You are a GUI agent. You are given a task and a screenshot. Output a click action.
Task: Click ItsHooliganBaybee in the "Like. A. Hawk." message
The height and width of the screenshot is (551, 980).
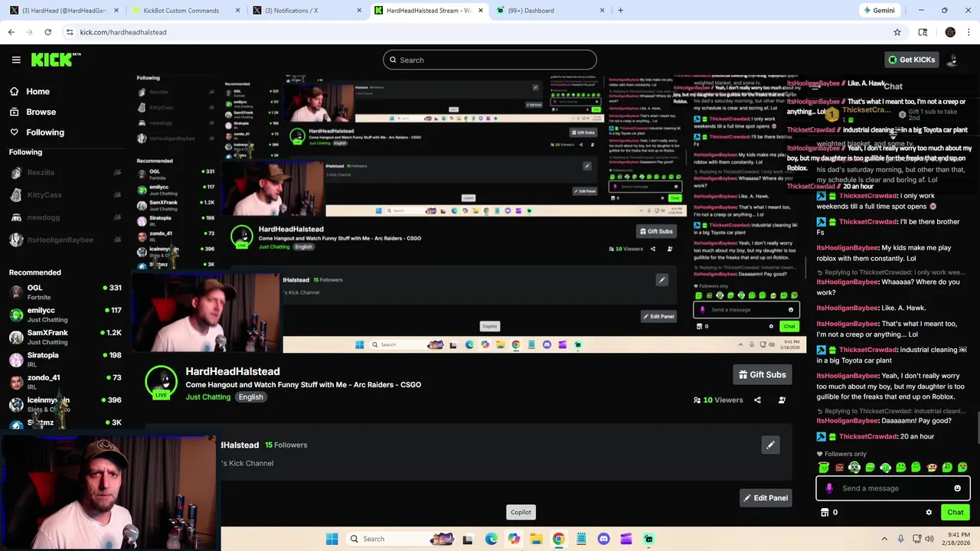point(848,308)
